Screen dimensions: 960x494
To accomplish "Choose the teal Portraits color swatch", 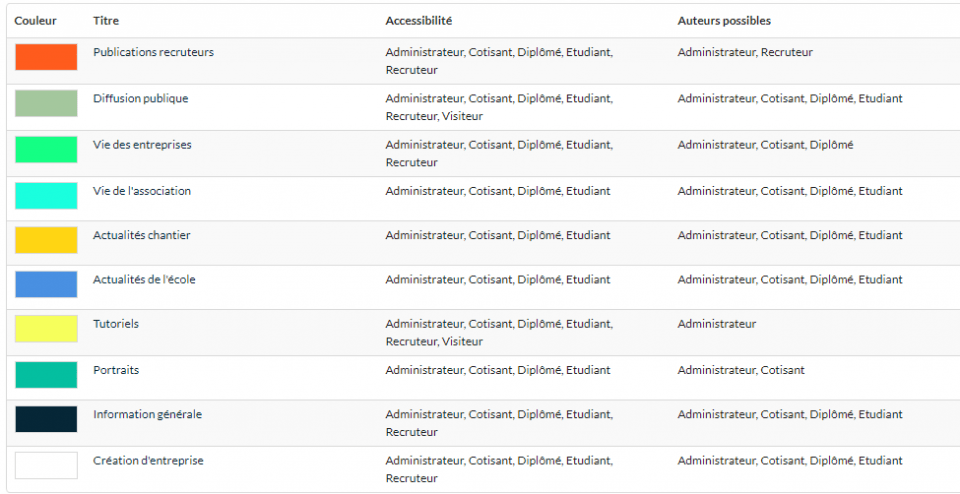I will pos(46,375).
